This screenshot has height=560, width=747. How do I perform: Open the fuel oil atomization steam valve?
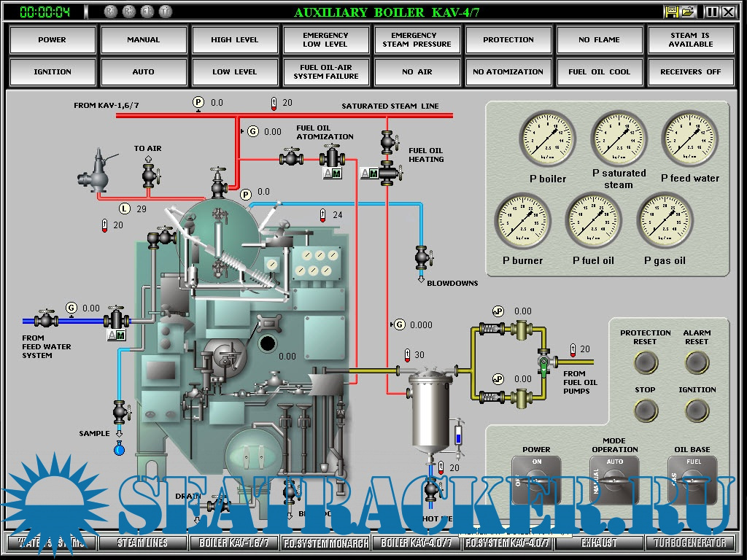pos(291,157)
